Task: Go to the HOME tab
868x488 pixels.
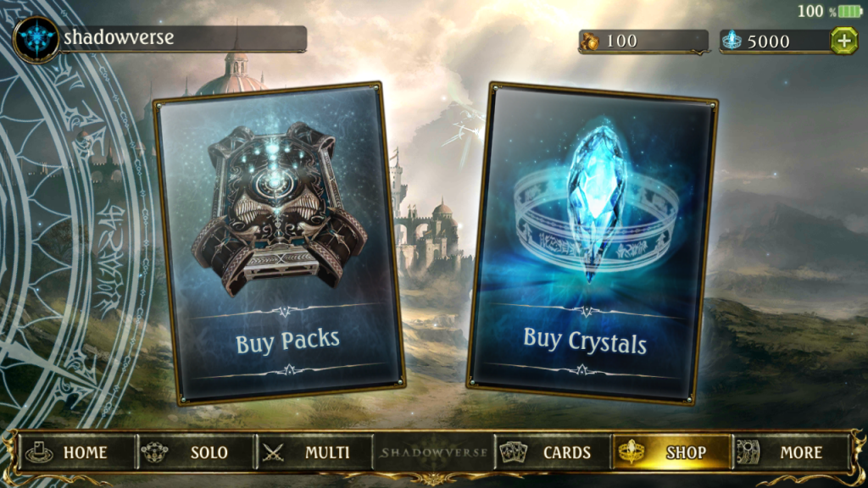Action: click(x=76, y=452)
